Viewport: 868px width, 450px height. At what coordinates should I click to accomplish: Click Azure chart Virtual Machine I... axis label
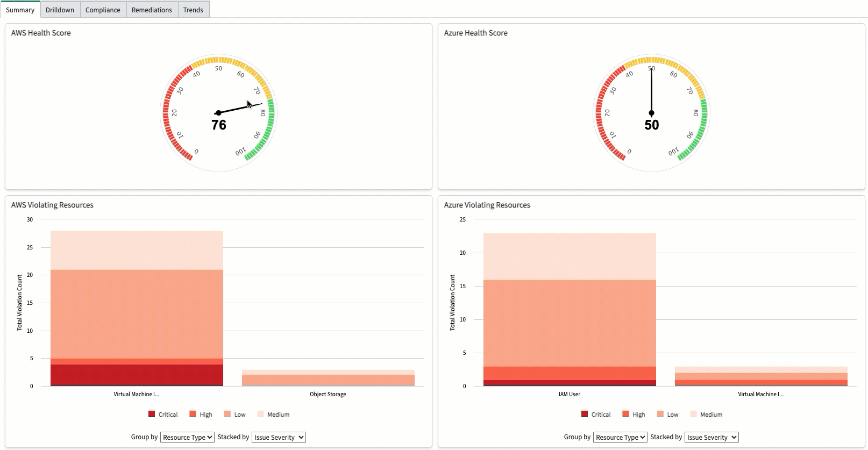761,394
